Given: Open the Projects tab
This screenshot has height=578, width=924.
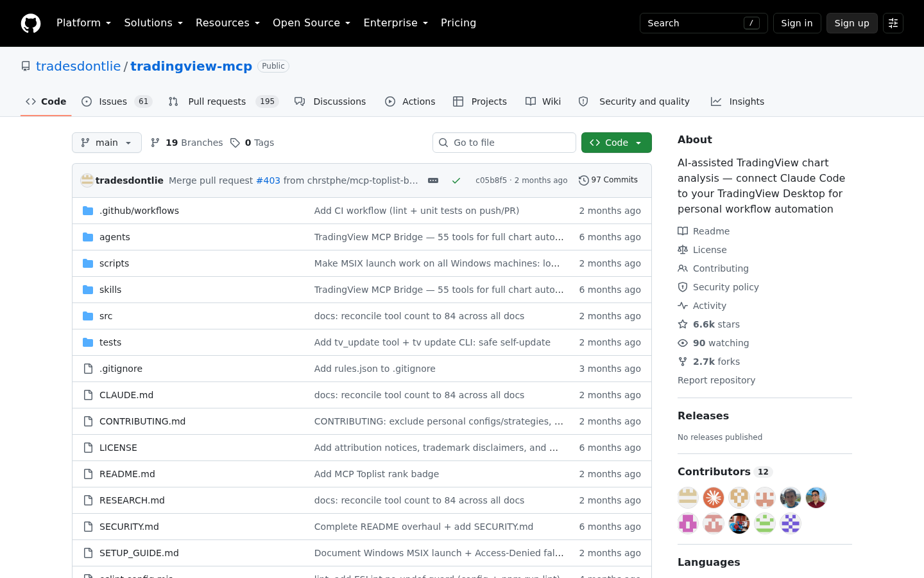Looking at the screenshot, I should (x=480, y=101).
